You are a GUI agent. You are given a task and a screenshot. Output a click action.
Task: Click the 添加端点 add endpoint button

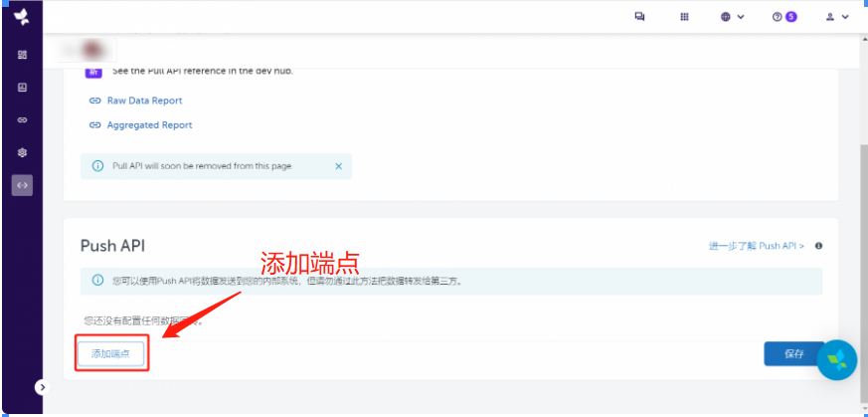[x=110, y=354]
